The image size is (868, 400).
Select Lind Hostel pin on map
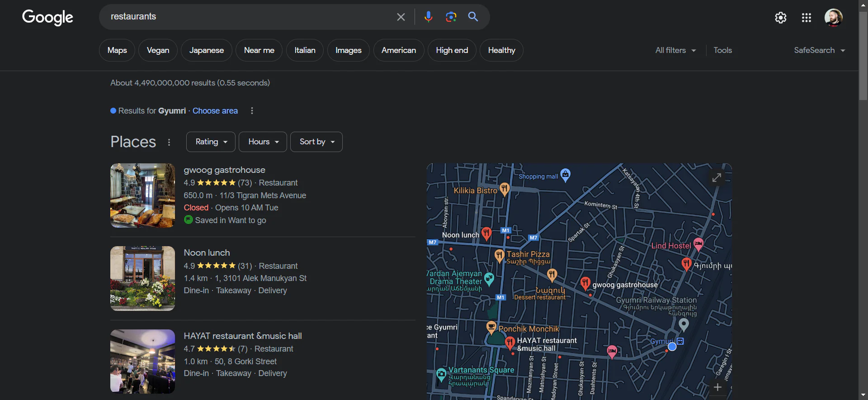[698, 244]
